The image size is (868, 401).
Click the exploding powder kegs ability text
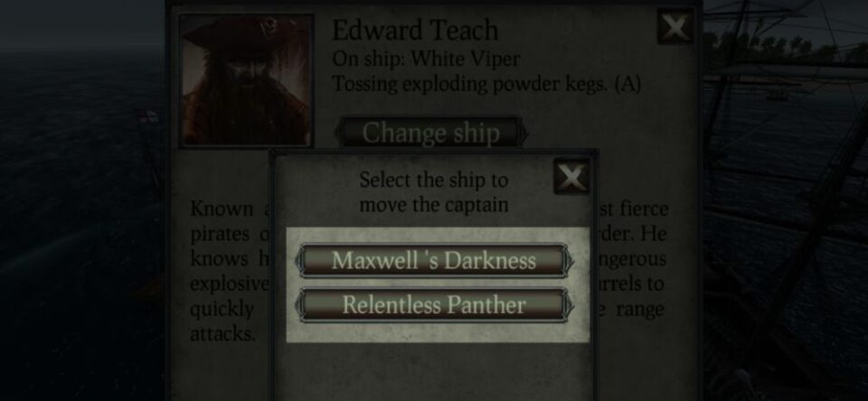click(x=486, y=84)
